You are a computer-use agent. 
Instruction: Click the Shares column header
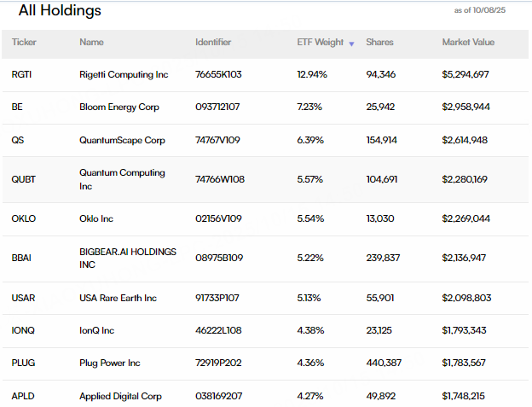click(x=379, y=42)
